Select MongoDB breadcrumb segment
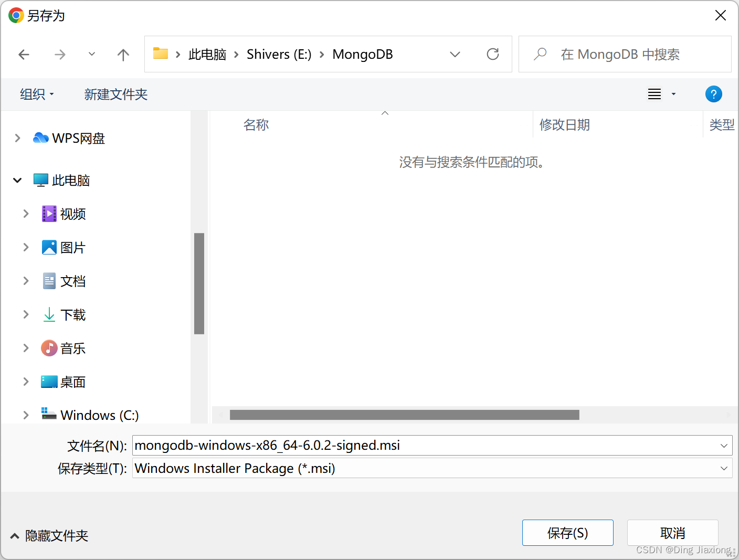Screen dimensions: 739x560 pos(363,55)
